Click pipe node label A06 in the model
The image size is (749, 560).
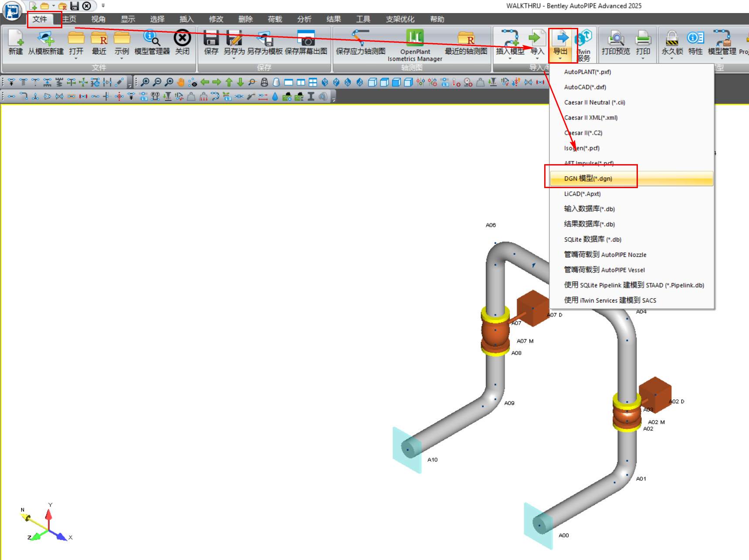pyautogui.click(x=491, y=225)
